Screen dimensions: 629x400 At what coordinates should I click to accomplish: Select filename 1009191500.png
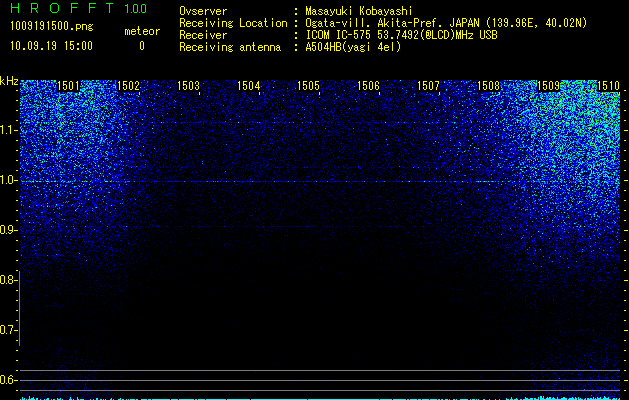[x=52, y=26]
